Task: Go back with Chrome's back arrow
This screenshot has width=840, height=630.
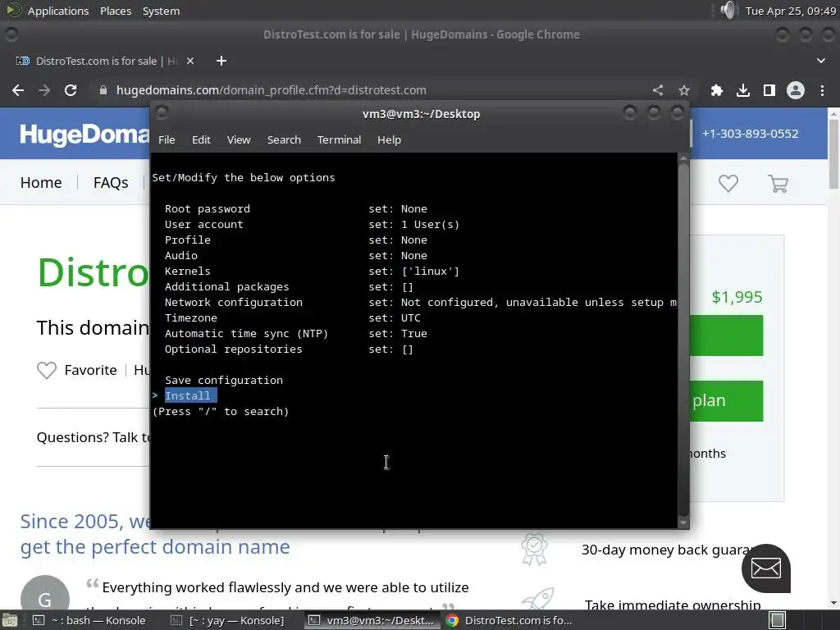Action: pos(18,90)
